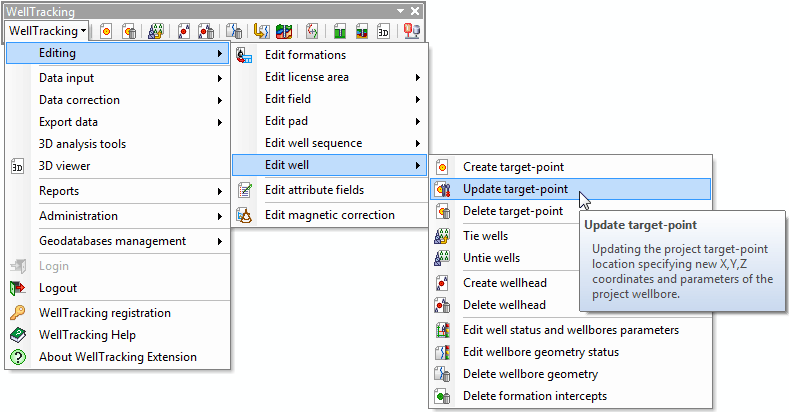Click the Create wellhead icon in the toolbar
This screenshot has width=789, height=412.
[184, 31]
